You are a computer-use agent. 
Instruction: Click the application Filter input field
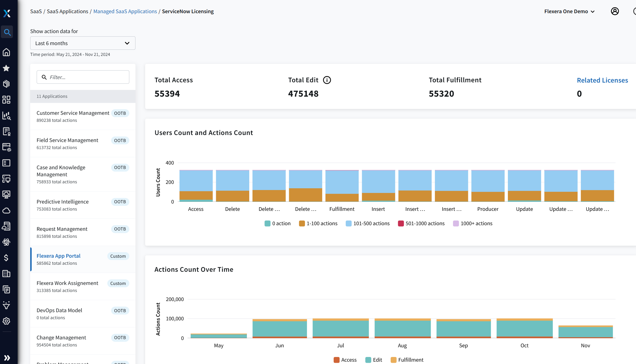pyautogui.click(x=87, y=77)
